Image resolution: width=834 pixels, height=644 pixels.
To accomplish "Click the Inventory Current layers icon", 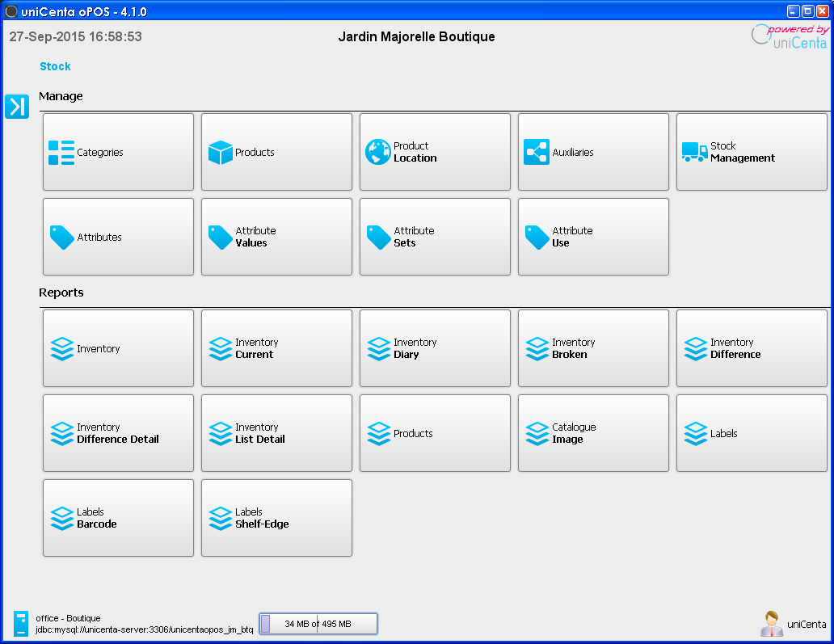I will pyautogui.click(x=220, y=349).
